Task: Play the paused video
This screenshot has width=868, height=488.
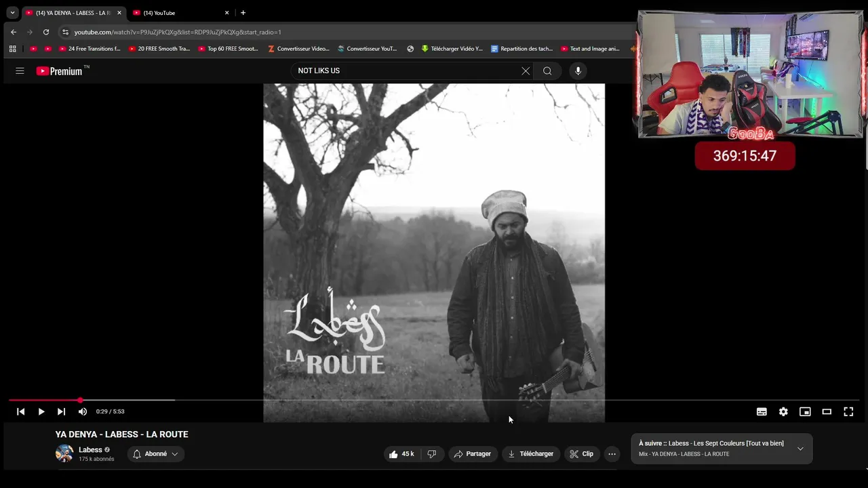Action: (x=41, y=411)
